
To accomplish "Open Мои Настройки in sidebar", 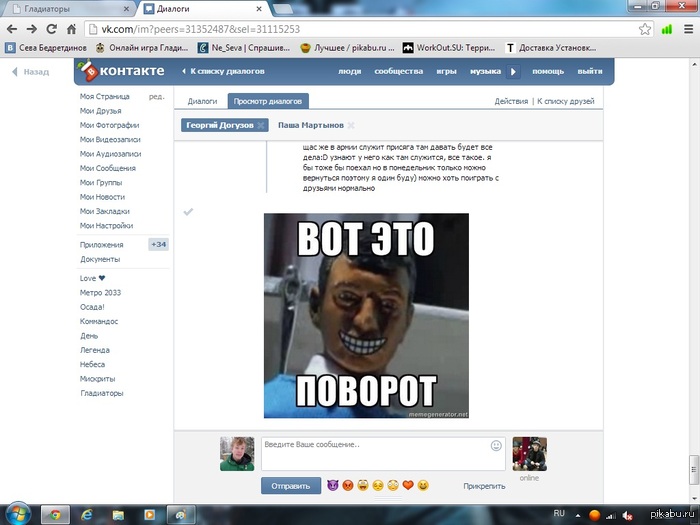I will (x=106, y=226).
